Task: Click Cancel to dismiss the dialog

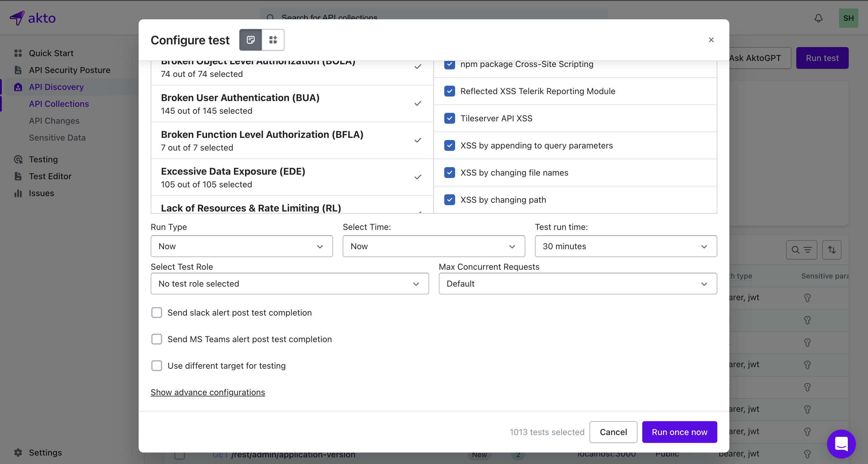Action: click(613, 432)
